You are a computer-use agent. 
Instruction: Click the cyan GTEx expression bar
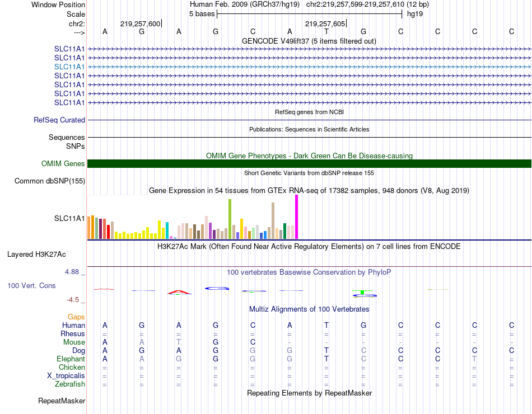coord(167,230)
